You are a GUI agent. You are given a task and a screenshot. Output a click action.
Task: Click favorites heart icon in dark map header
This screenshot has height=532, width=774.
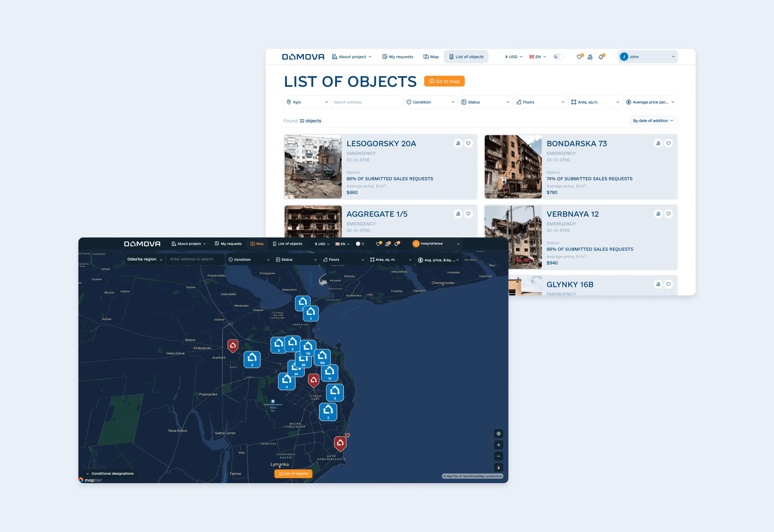[x=378, y=244]
